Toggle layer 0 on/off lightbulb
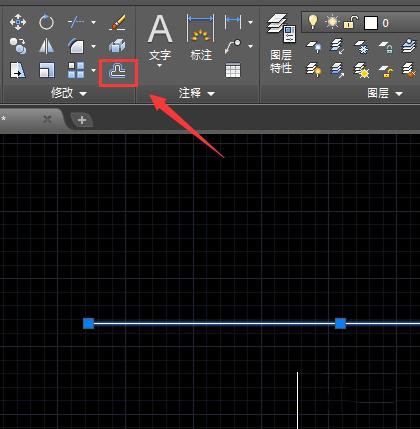The image size is (420, 429). click(313, 22)
